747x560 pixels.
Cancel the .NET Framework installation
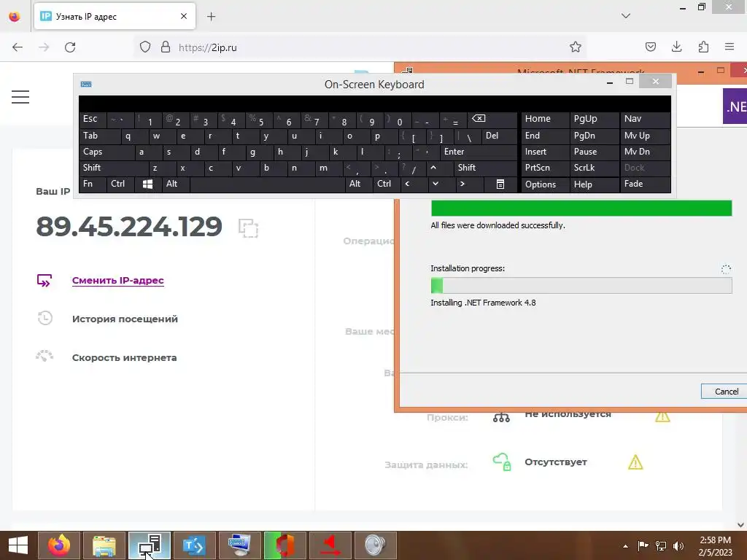click(x=726, y=392)
